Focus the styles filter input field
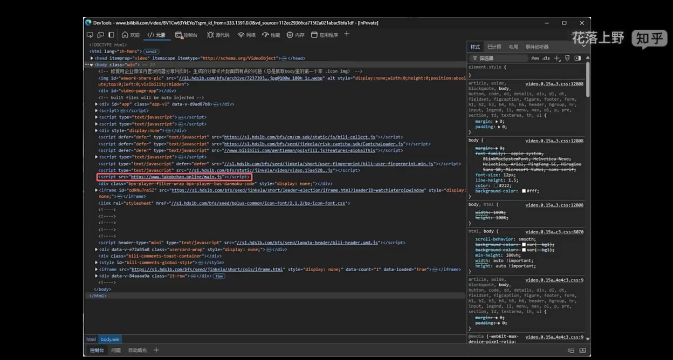 [x=499, y=58]
